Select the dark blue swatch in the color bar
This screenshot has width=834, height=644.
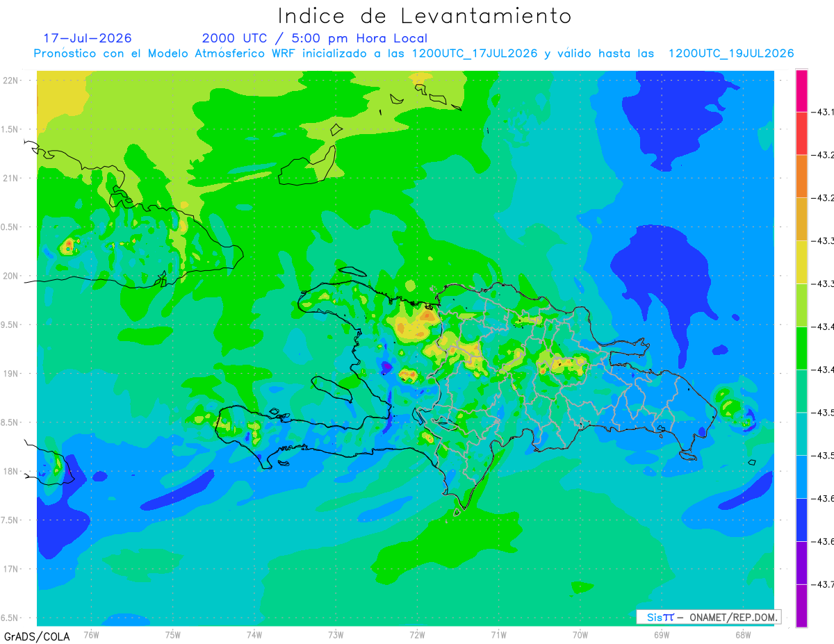(x=801, y=520)
